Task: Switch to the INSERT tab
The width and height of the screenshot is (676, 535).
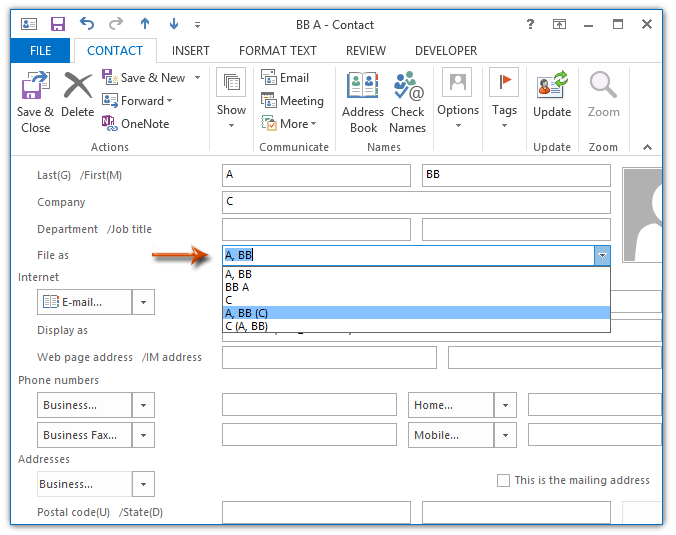Action: tap(190, 50)
